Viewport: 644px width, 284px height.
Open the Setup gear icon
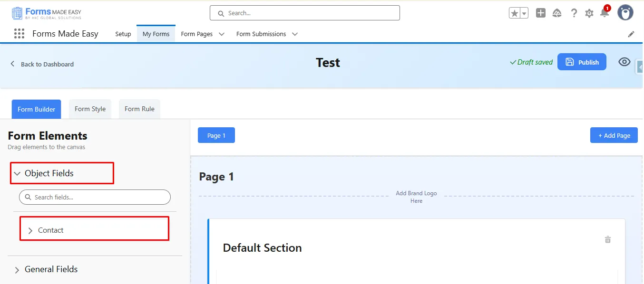pyautogui.click(x=589, y=13)
